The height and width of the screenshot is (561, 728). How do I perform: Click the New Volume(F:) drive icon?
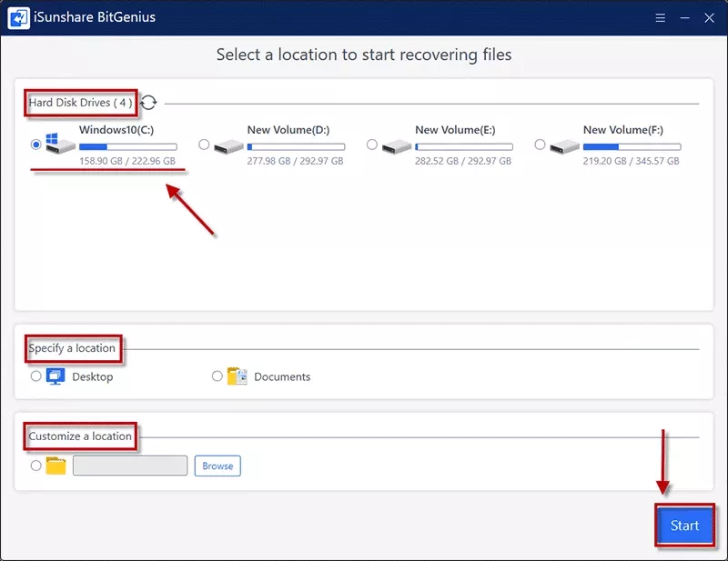(x=564, y=145)
